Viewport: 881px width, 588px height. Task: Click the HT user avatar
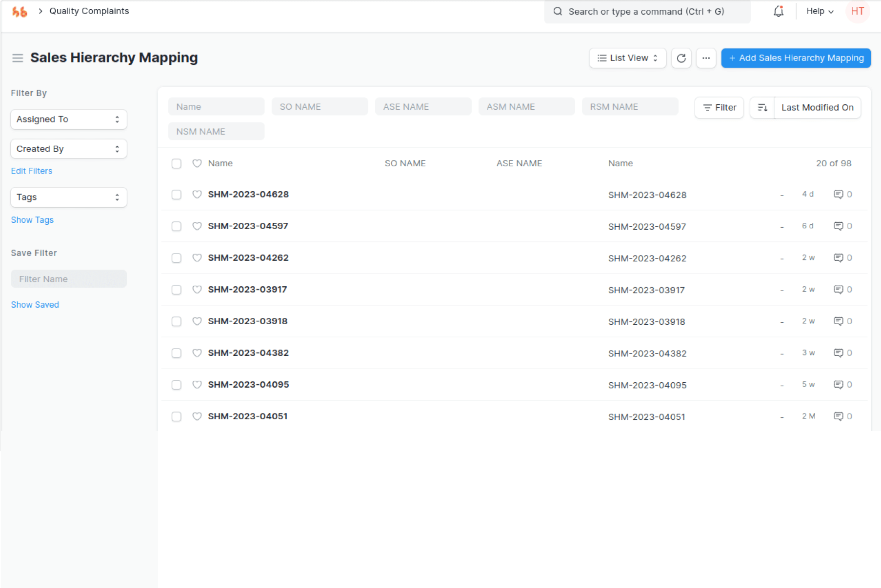tap(857, 11)
